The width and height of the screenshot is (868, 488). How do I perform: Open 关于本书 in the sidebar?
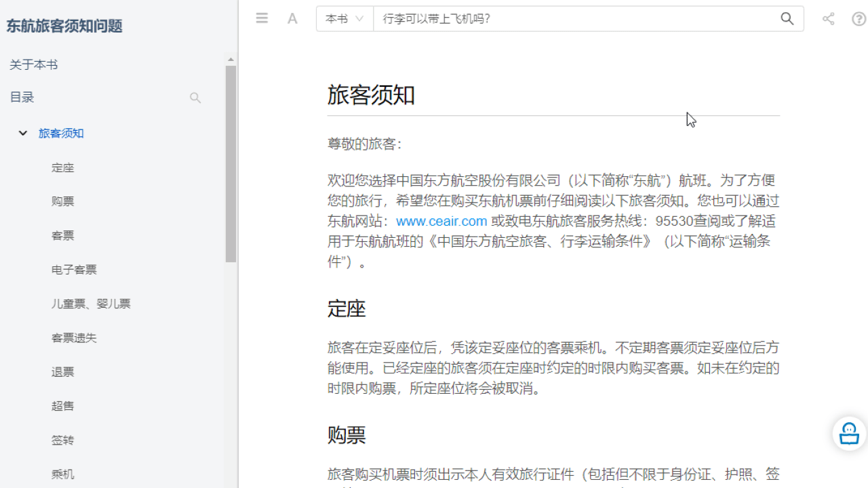(33, 64)
